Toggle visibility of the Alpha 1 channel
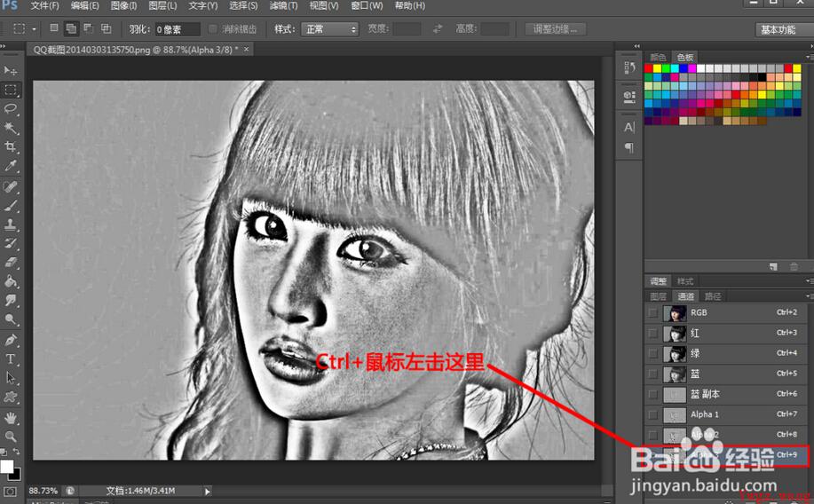814x504 pixels. pyautogui.click(x=653, y=414)
